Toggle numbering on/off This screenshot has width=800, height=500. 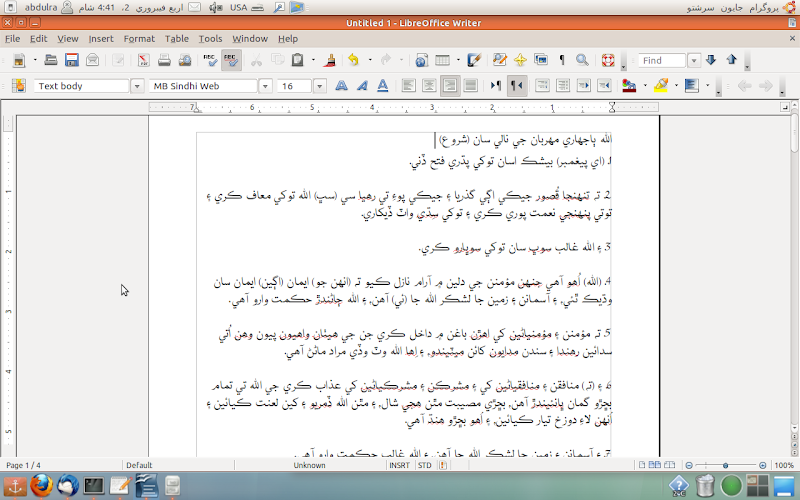(542, 86)
